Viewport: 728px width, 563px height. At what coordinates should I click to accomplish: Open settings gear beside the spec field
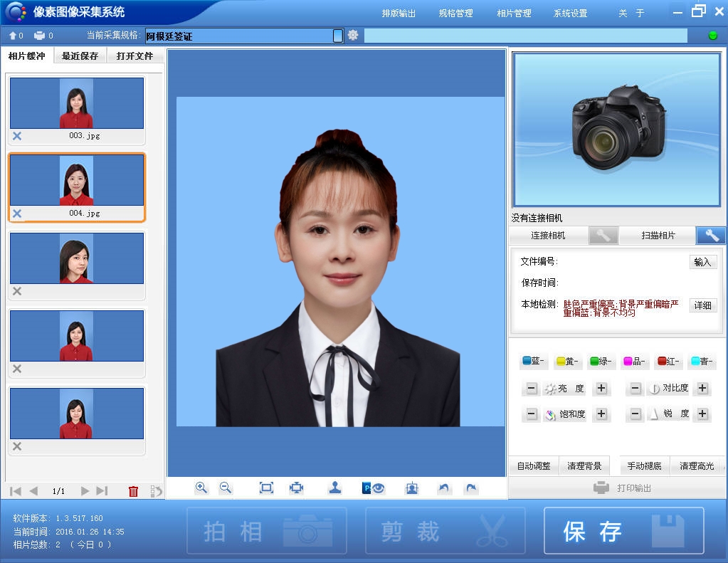click(x=353, y=35)
